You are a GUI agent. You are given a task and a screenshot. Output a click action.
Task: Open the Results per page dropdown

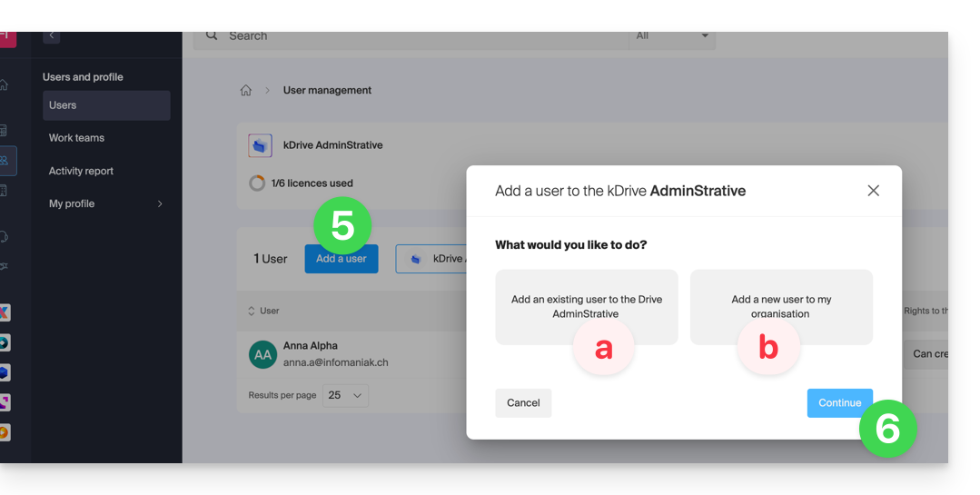346,396
